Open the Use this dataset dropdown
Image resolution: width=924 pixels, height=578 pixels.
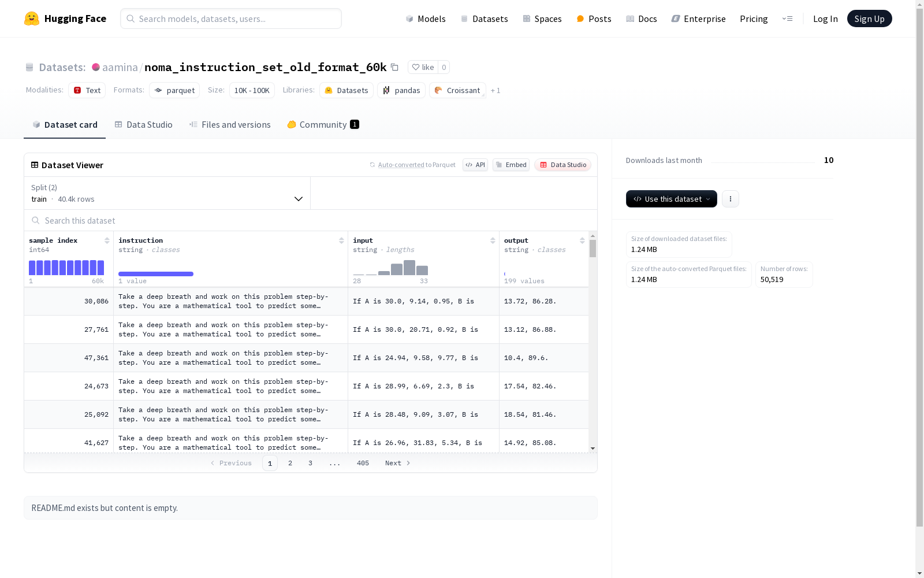(x=672, y=199)
